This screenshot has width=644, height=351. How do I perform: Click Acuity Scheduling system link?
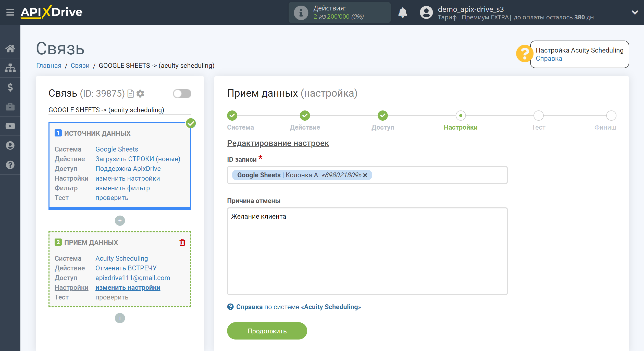(x=122, y=258)
